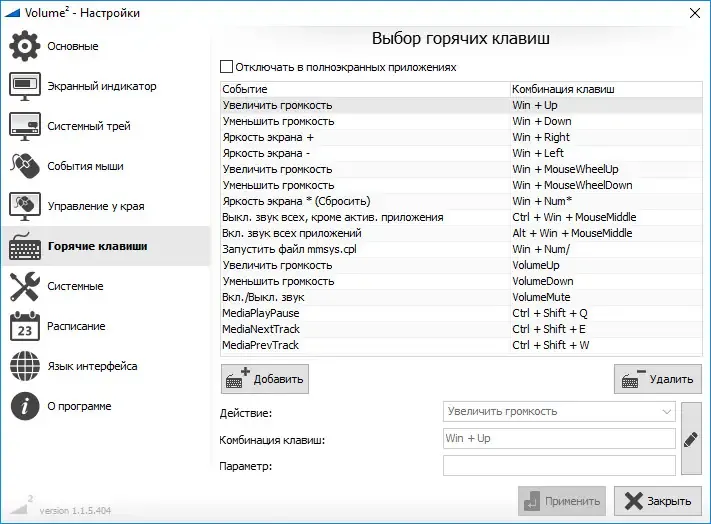Select the Запустить файл mmsys.cpl row
Screen dimensions: 711x524
pos(462,249)
